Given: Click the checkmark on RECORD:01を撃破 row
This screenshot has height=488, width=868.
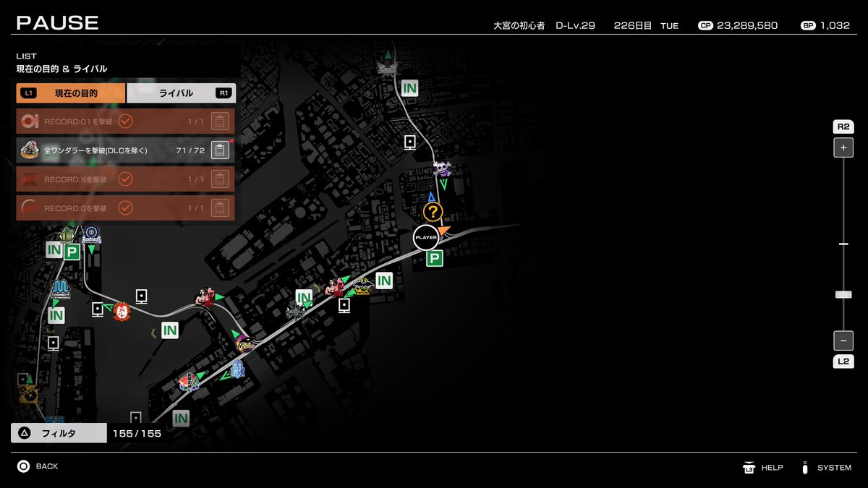Looking at the screenshot, I should coord(125,121).
